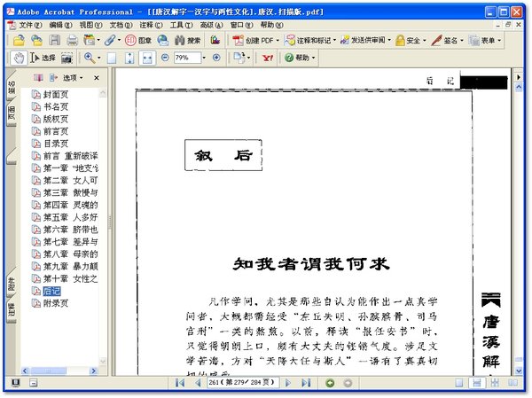The width and height of the screenshot is (532, 398).
Task: Open the 高级 menu
Action: (211, 25)
